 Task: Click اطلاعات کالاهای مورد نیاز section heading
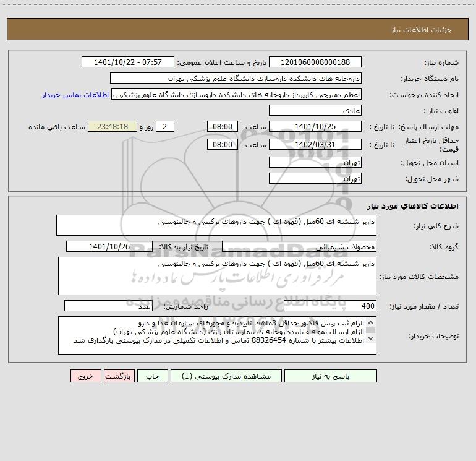(x=413, y=206)
